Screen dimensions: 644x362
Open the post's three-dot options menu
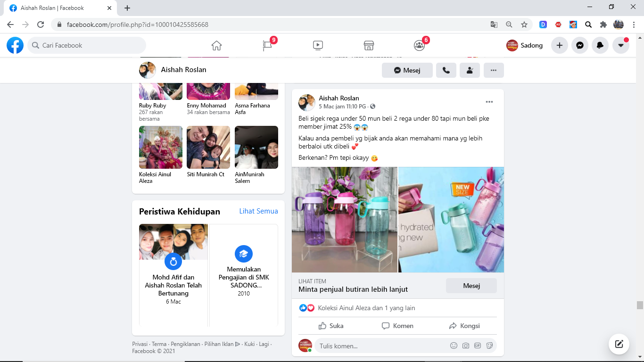(489, 102)
